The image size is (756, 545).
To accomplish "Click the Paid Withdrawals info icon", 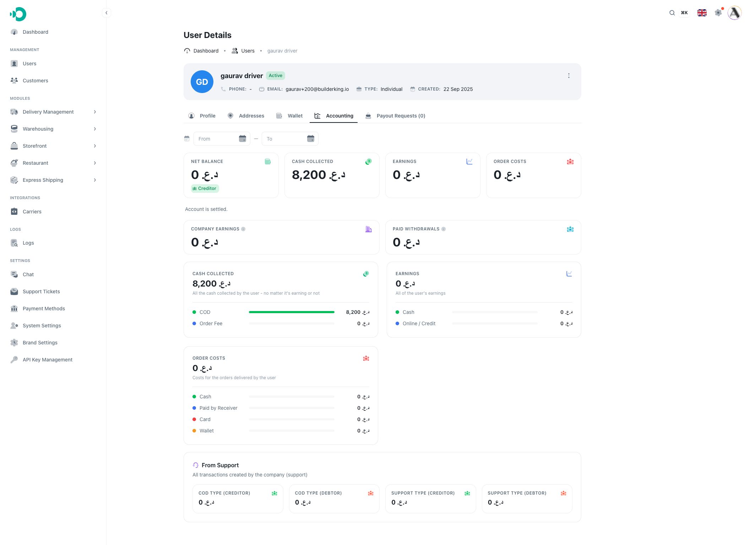I will (444, 229).
